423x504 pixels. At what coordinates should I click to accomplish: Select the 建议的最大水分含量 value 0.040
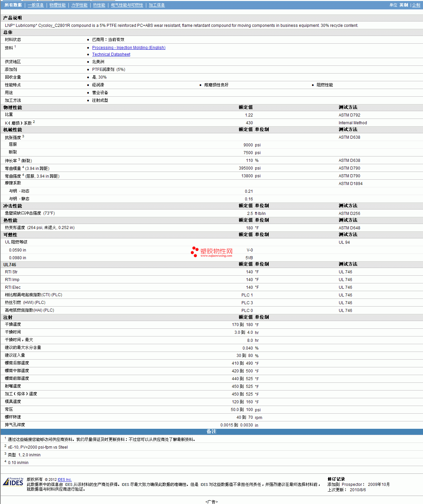(248, 348)
